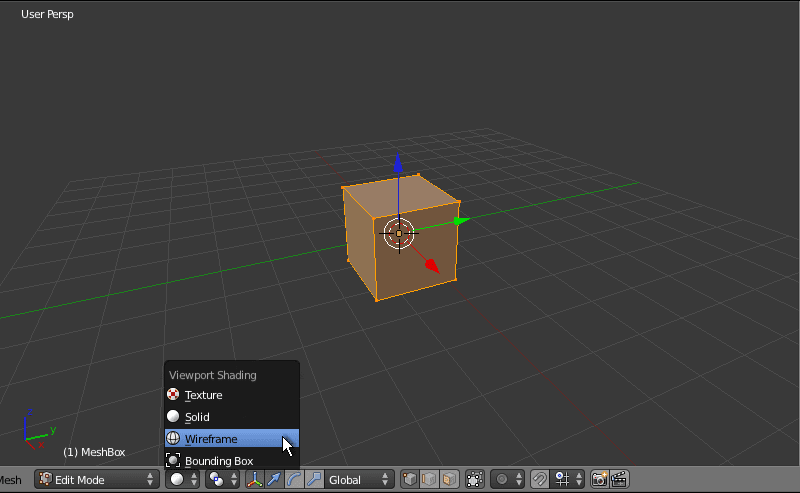The width and height of the screenshot is (800, 493).
Task: Click the OpenGL render animation clapper icon
Action: click(619, 480)
